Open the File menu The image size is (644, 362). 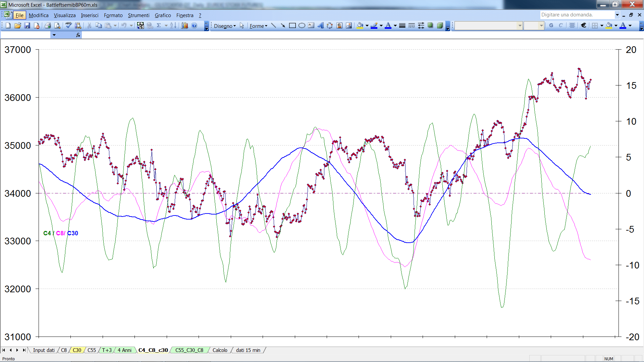pyautogui.click(x=19, y=15)
